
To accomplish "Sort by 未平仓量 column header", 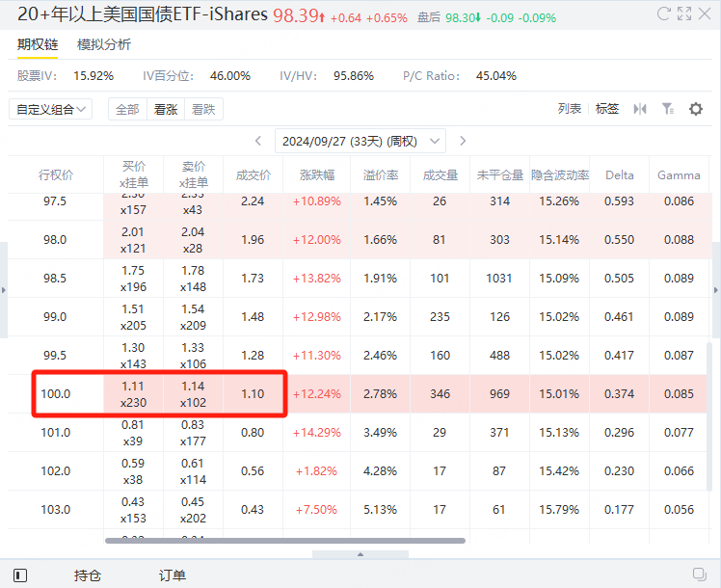I will point(500,174).
